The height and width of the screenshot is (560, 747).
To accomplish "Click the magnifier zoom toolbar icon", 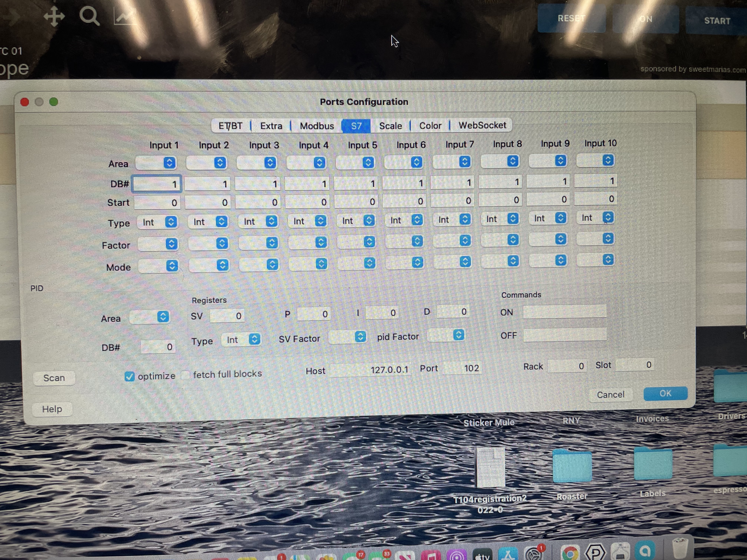I will (89, 16).
